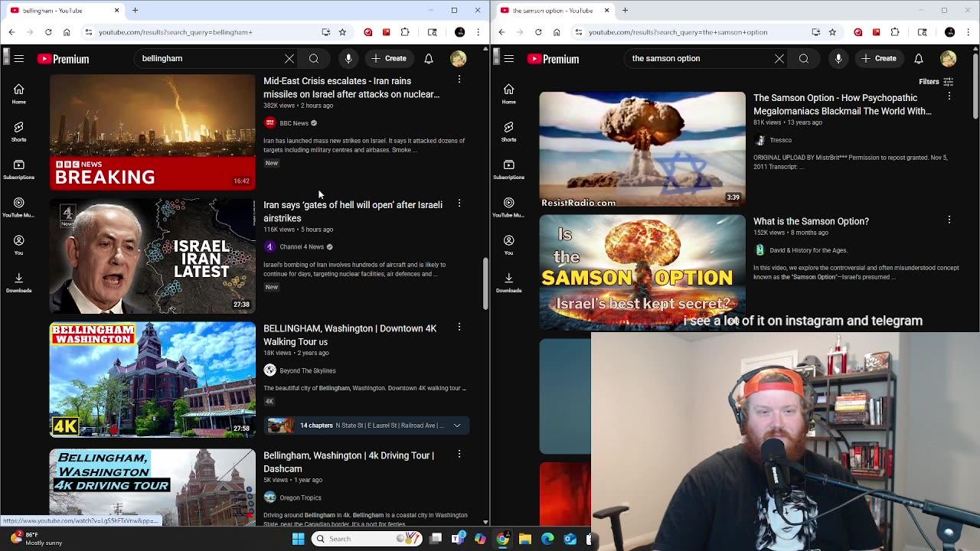The image size is (980, 551).
Task: Open more actions for 'What is the Samson Option?' video
Action: (949, 220)
